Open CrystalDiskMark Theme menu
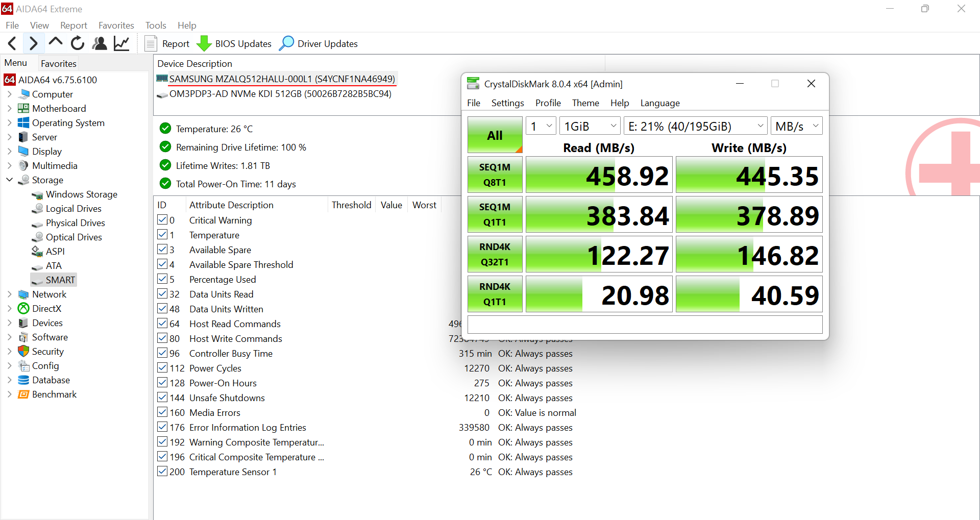980x520 pixels. pyautogui.click(x=585, y=103)
